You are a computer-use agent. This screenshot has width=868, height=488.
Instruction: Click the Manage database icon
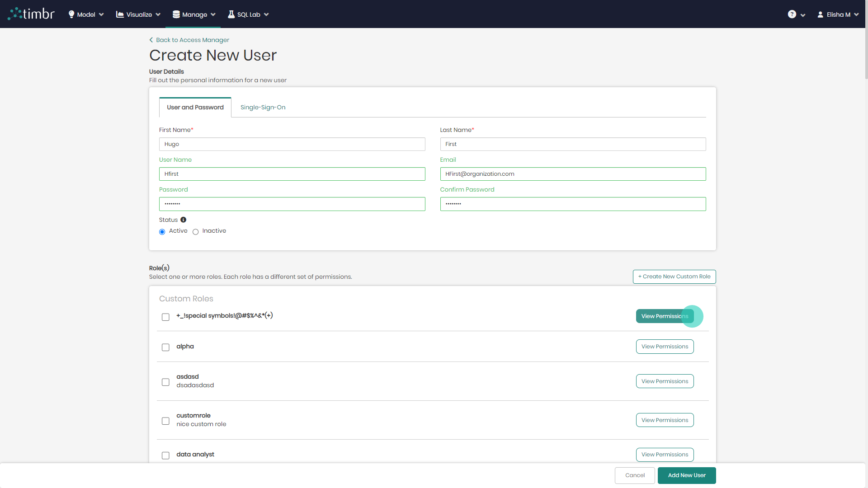click(176, 14)
